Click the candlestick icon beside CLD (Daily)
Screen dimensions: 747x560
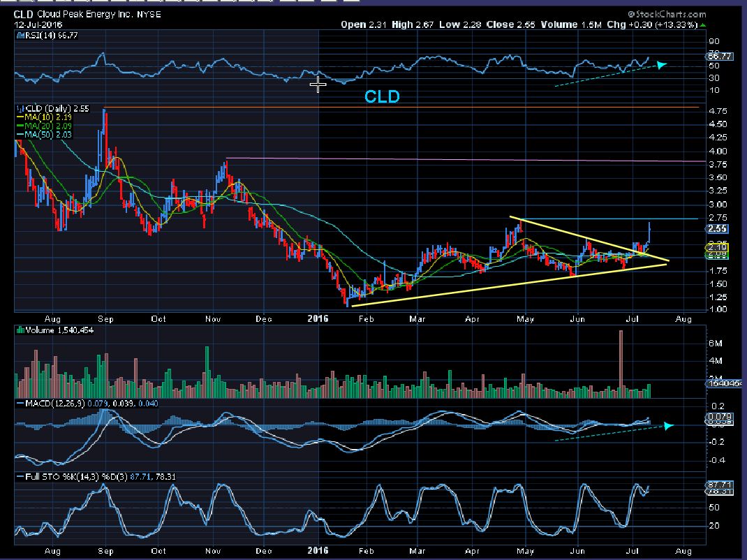coord(19,109)
